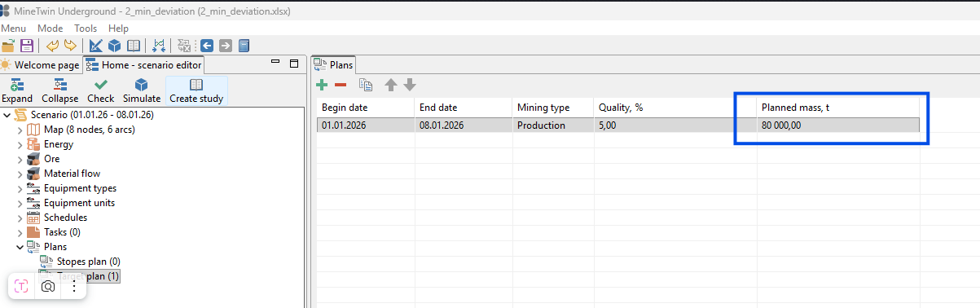Maximize the scenario editor panel
Screen dimensions: 980x308
[x=294, y=64]
